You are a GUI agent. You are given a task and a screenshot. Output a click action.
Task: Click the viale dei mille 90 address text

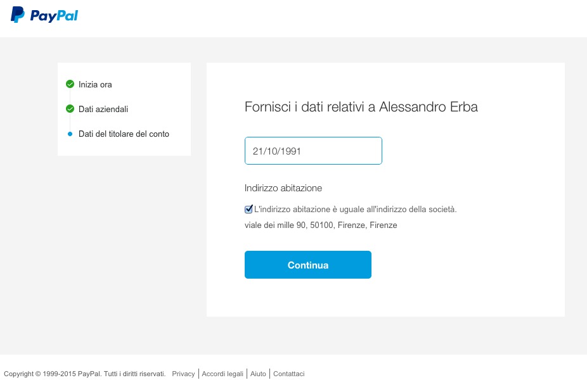321,225
